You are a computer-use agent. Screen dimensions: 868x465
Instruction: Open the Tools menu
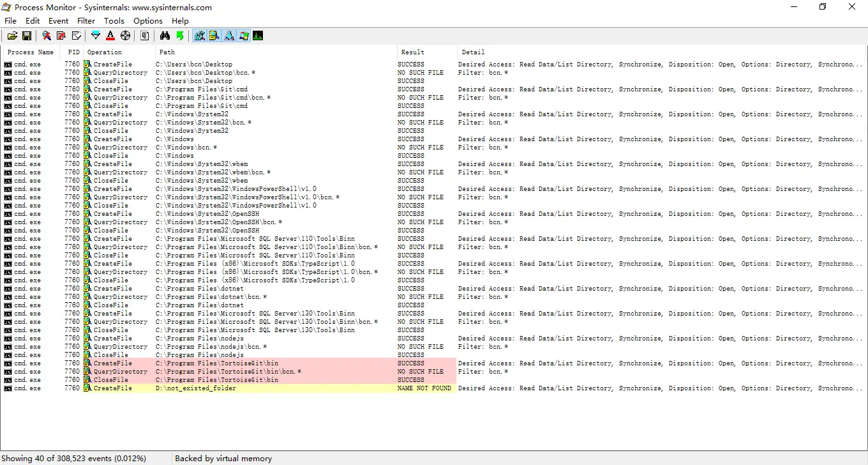(x=114, y=20)
